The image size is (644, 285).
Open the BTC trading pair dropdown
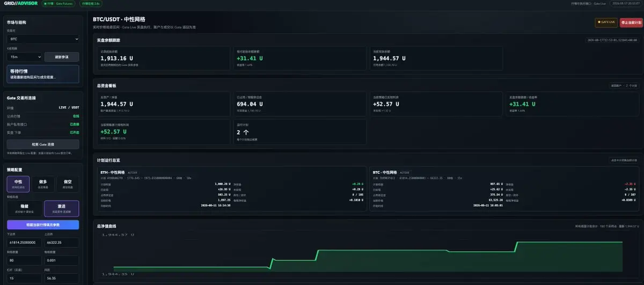(x=43, y=39)
